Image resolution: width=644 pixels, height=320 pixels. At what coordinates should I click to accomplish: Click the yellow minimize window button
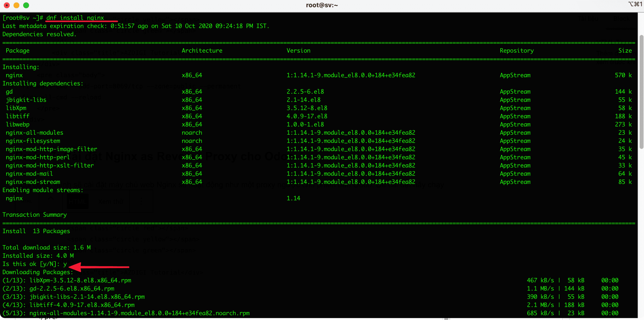click(x=16, y=5)
